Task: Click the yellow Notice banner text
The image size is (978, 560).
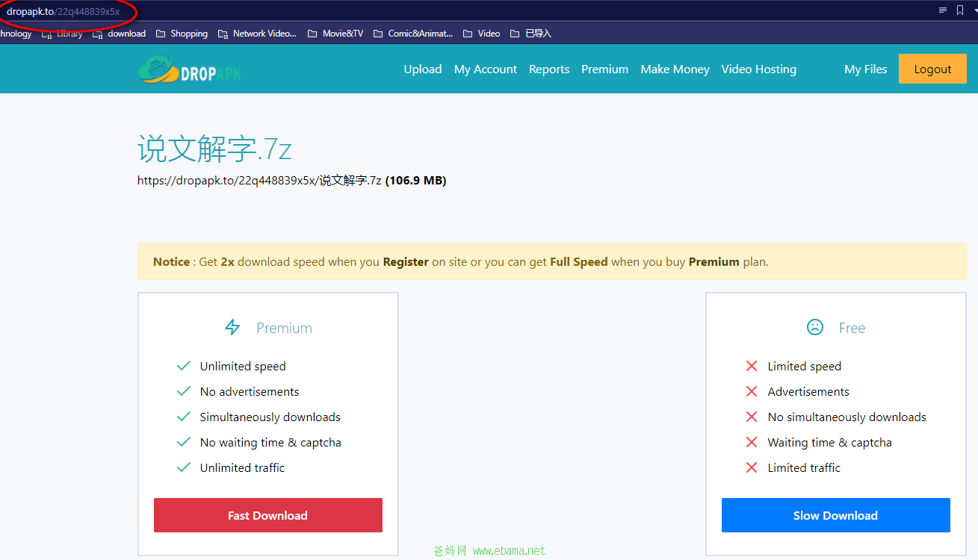Action: (x=460, y=261)
